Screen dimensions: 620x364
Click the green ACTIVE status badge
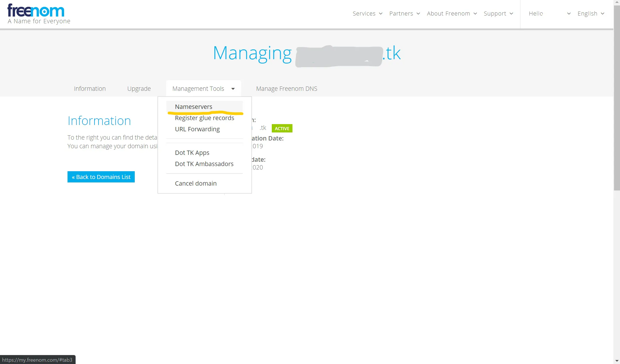click(x=282, y=128)
